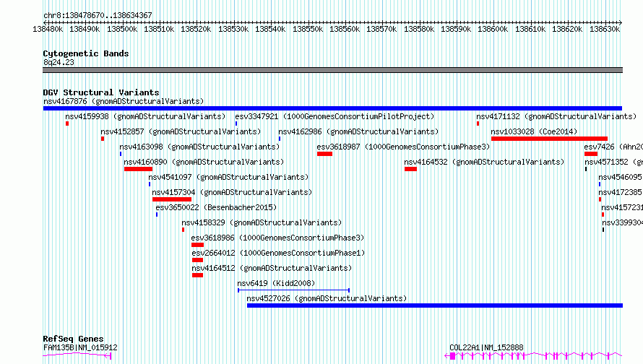Screen dimensions: 643x364
Task: Select nsv4541097 variant label
Action: [228, 177]
